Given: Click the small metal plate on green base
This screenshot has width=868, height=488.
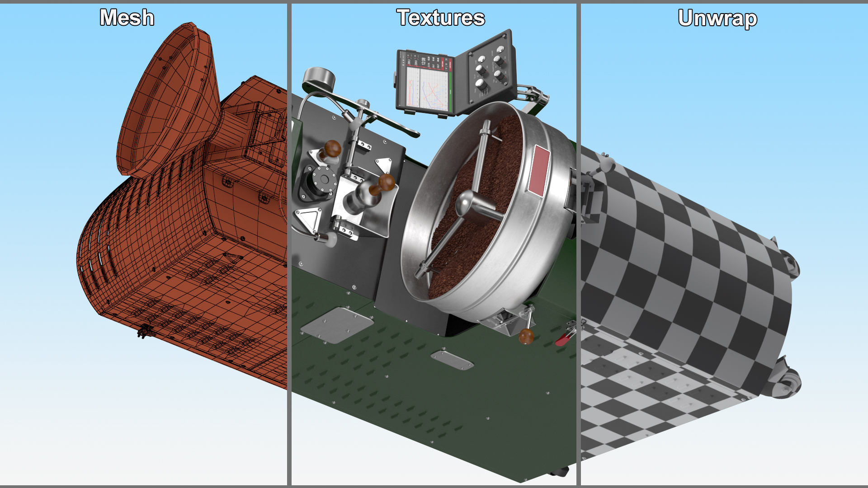Looking at the screenshot, I should (x=452, y=360).
